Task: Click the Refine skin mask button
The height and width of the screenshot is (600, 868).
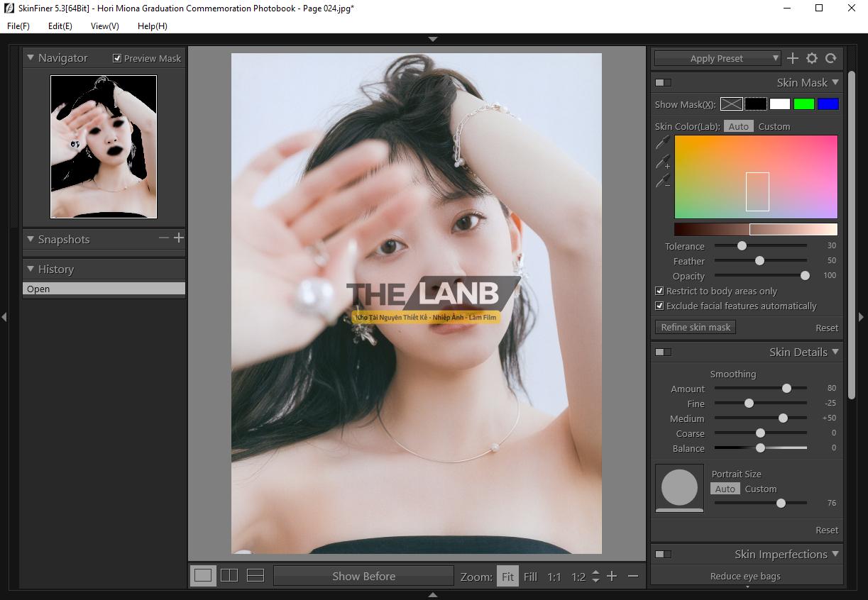Action: click(696, 327)
